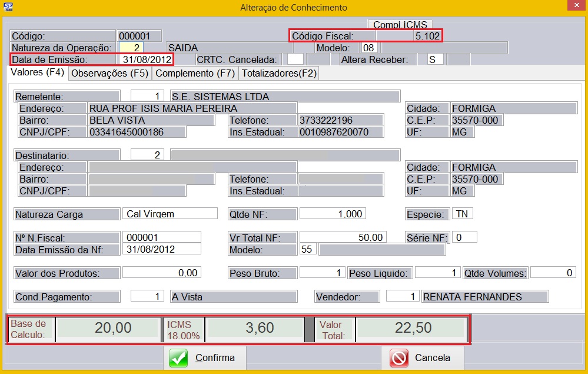Select the Valores (F4) tab

[x=38, y=73]
